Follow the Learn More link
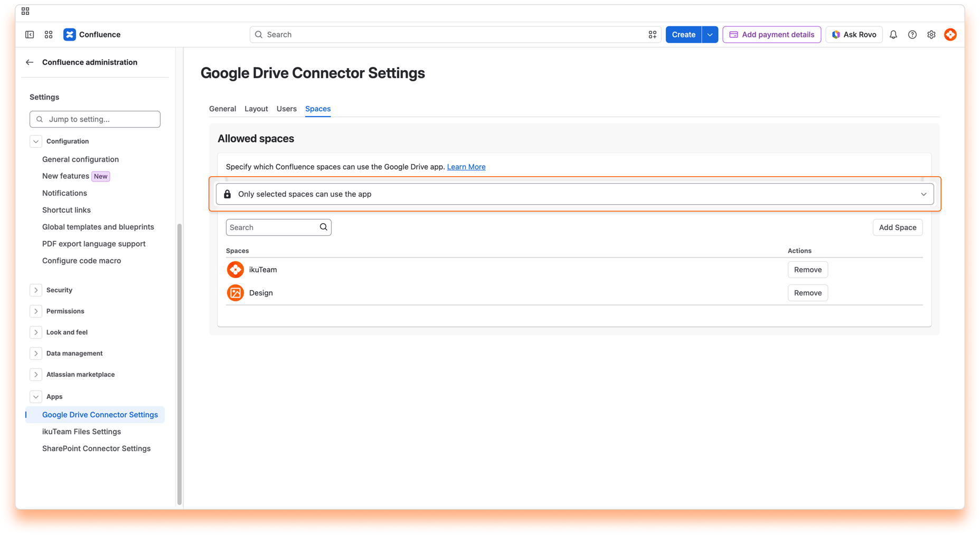This screenshot has width=980, height=535. click(466, 167)
